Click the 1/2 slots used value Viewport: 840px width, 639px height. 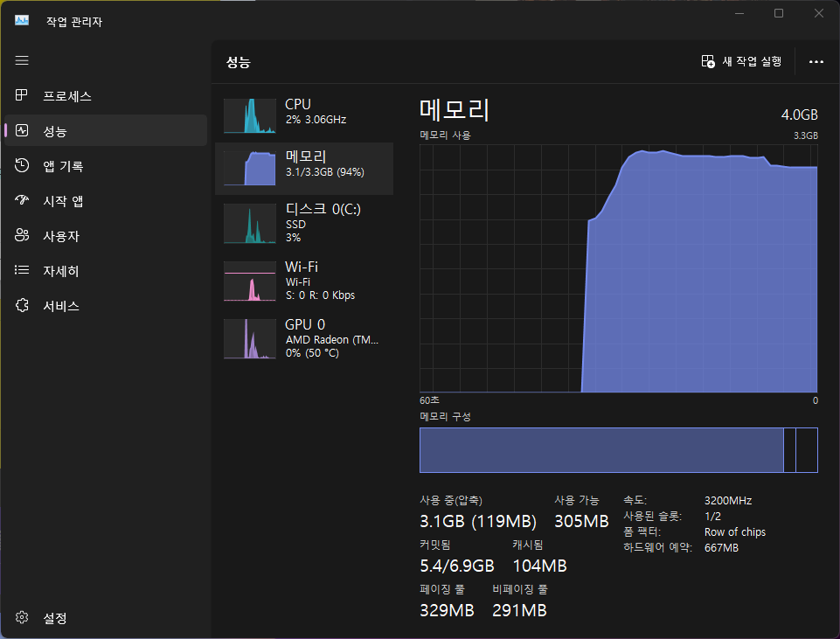pos(712,517)
